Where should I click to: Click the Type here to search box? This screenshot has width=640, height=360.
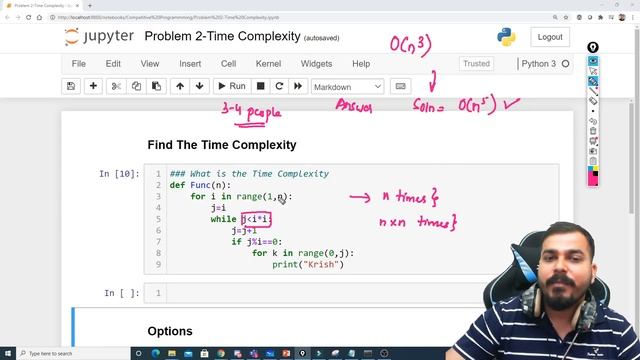(73, 353)
